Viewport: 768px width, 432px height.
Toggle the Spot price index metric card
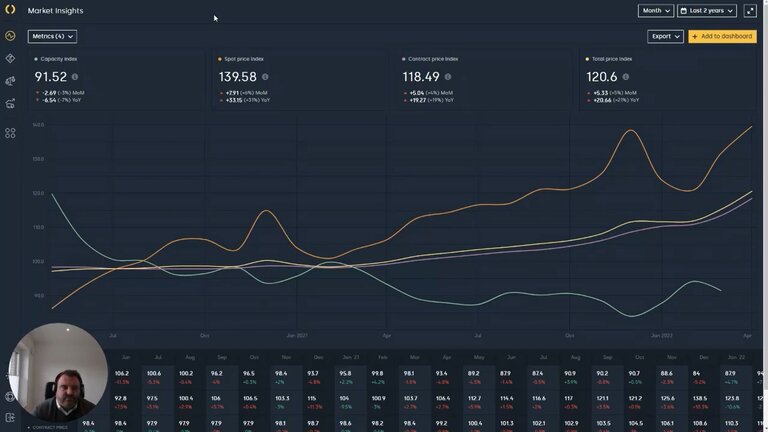click(300, 80)
